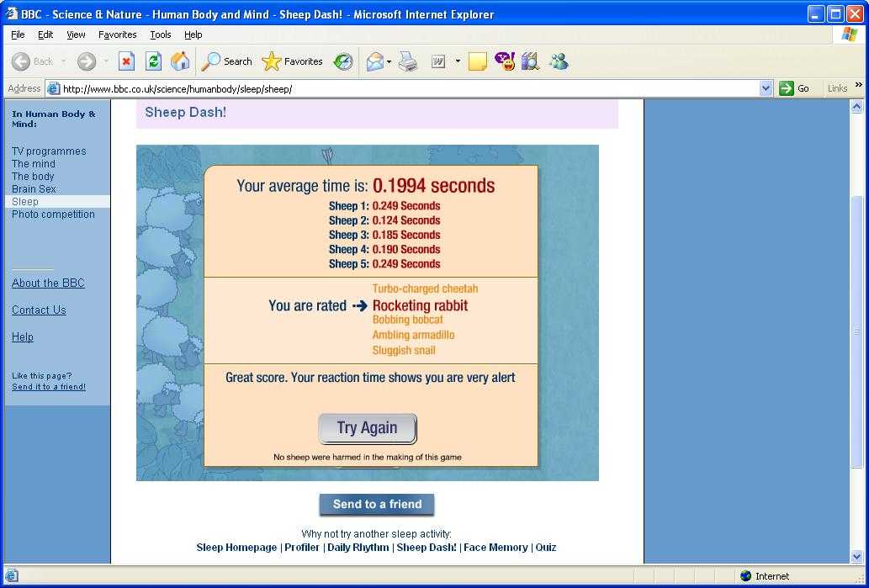Open the Messenger people icon
This screenshot has height=588, width=869.
coord(559,61)
